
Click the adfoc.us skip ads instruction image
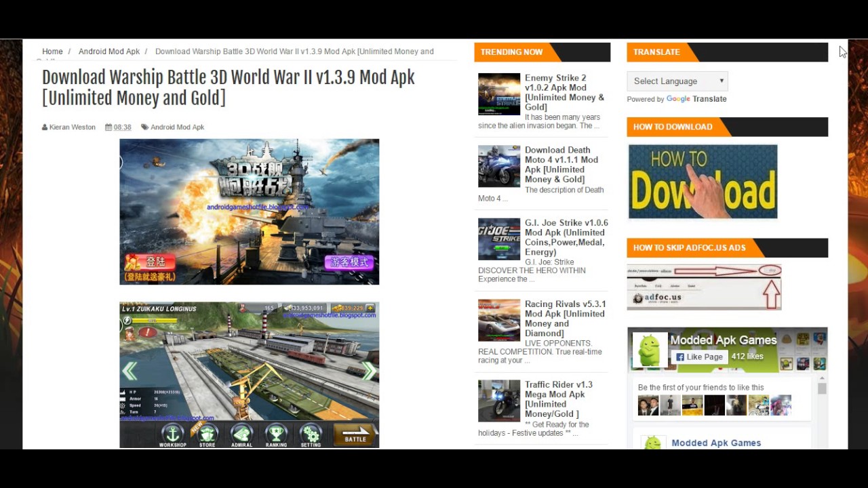pos(704,287)
